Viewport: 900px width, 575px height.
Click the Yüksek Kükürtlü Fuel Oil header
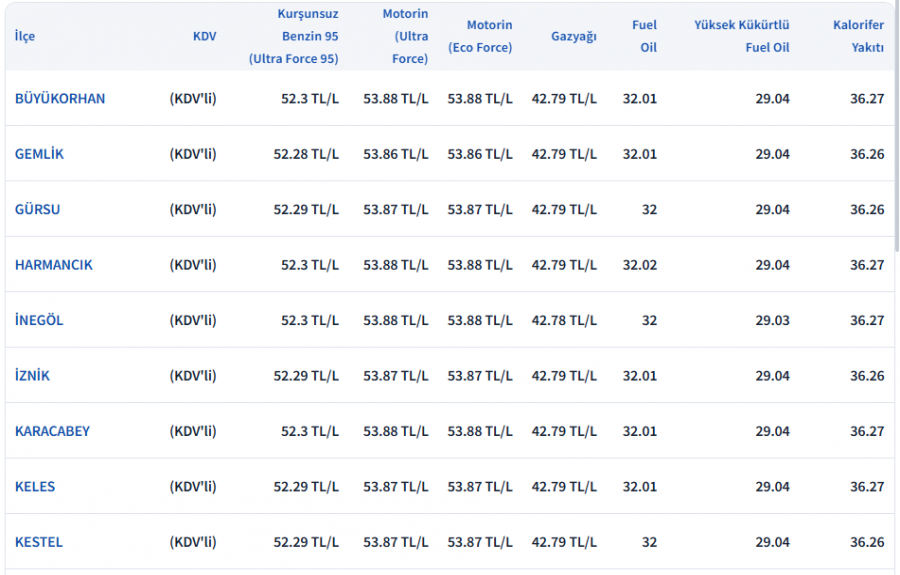point(742,36)
